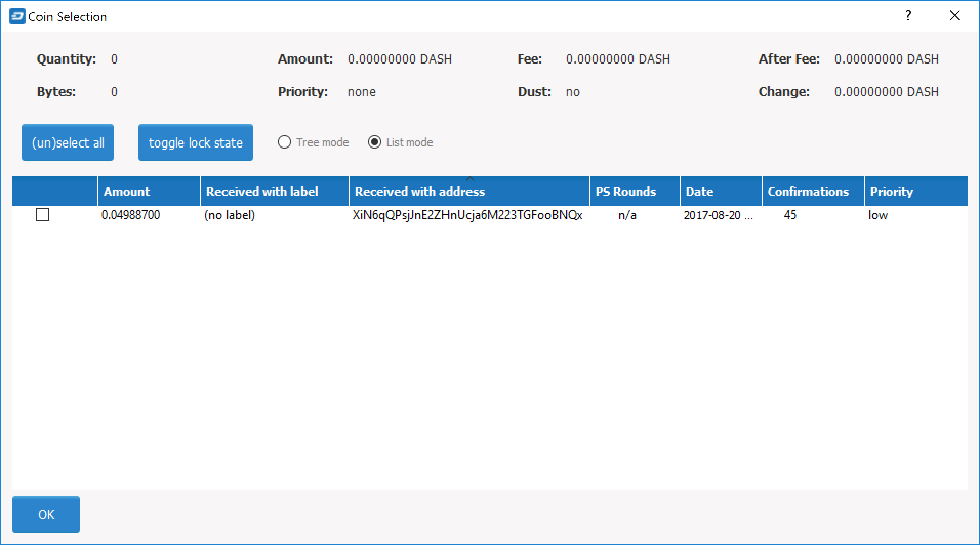980x545 pixels.
Task: Select the Tree mode radio button
Action: [284, 142]
